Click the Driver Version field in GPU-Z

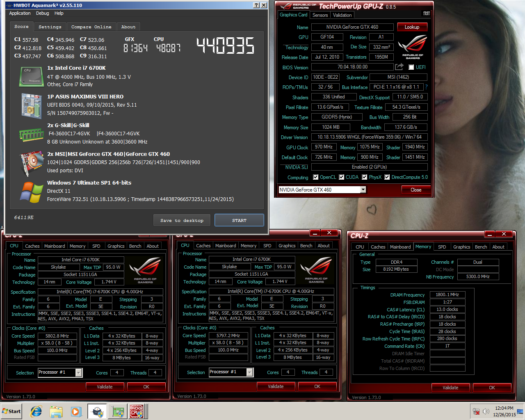pos(369,137)
